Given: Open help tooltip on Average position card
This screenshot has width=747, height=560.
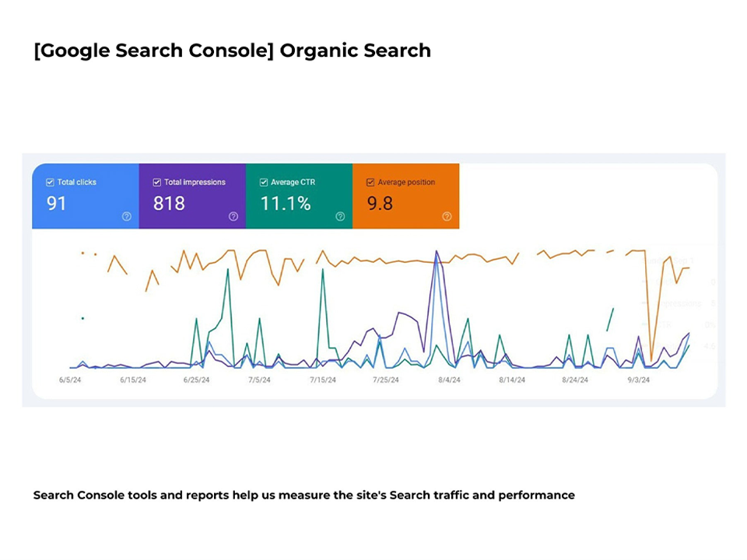Looking at the screenshot, I should [x=447, y=216].
